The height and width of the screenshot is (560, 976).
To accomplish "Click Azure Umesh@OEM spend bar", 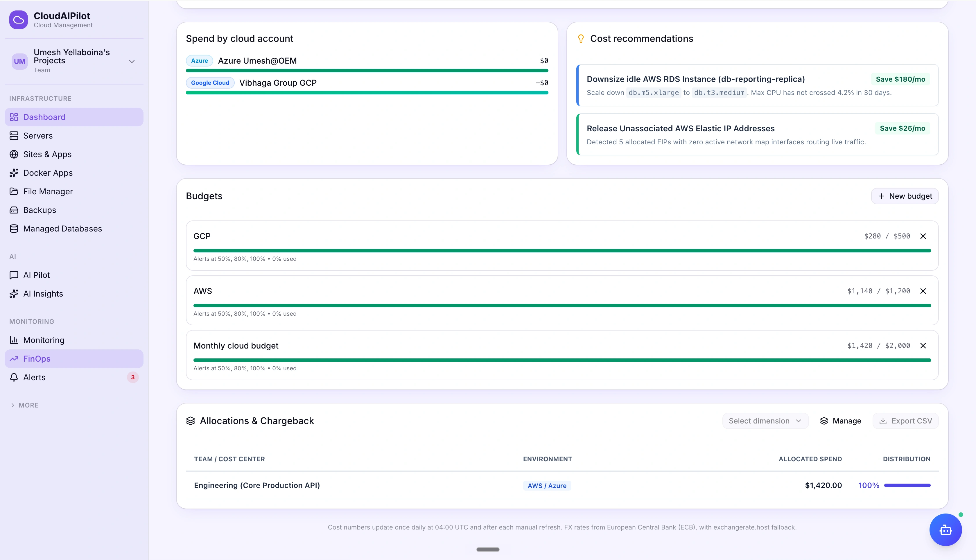I will (x=367, y=71).
